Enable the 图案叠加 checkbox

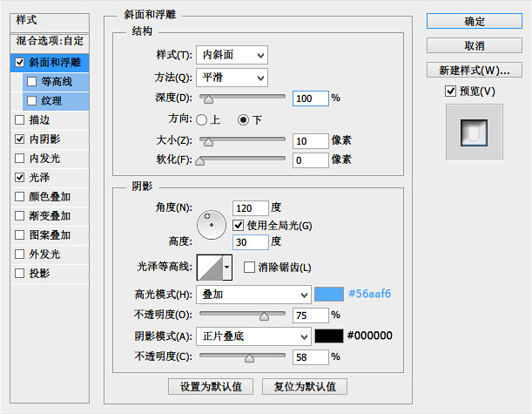click(20, 234)
